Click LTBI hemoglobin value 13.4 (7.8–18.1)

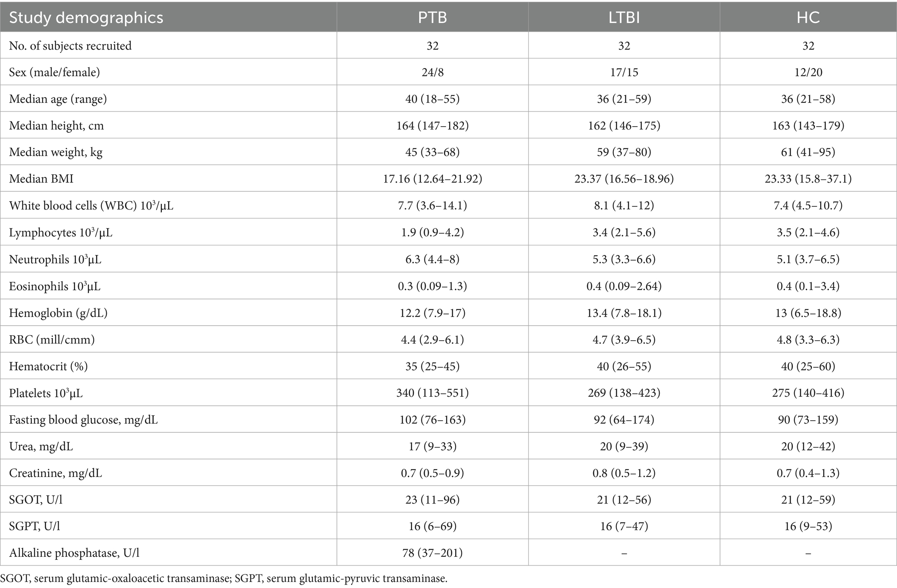tap(624, 313)
